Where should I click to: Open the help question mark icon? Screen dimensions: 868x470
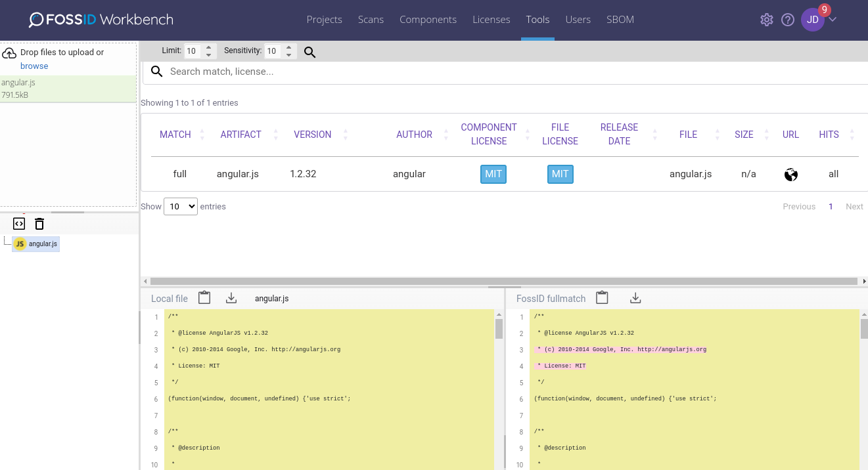(788, 20)
